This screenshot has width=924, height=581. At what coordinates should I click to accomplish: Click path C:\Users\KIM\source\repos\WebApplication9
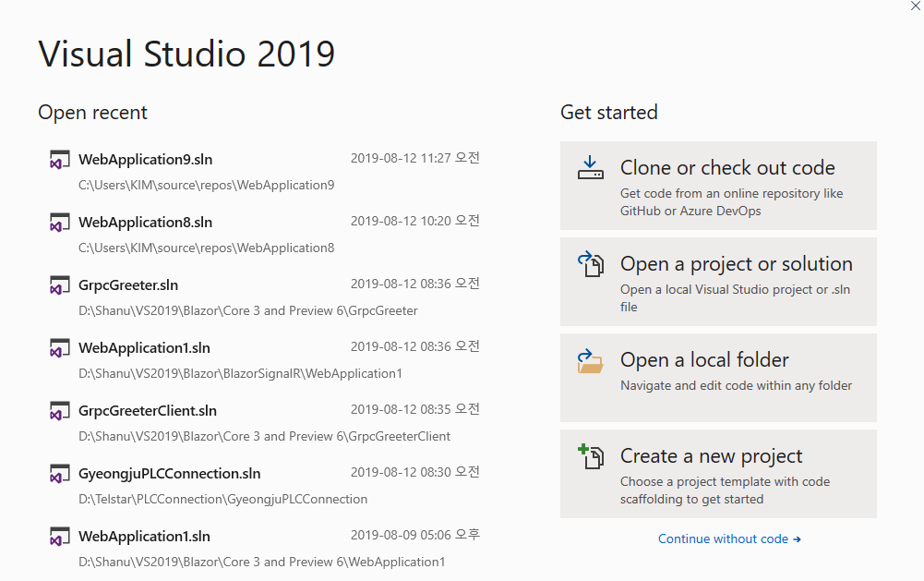pyautogui.click(x=206, y=186)
